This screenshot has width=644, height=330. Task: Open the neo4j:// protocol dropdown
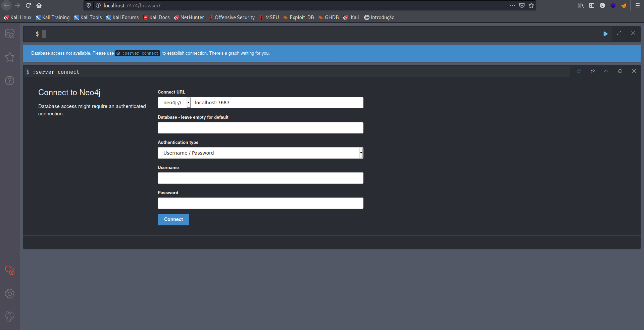174,103
